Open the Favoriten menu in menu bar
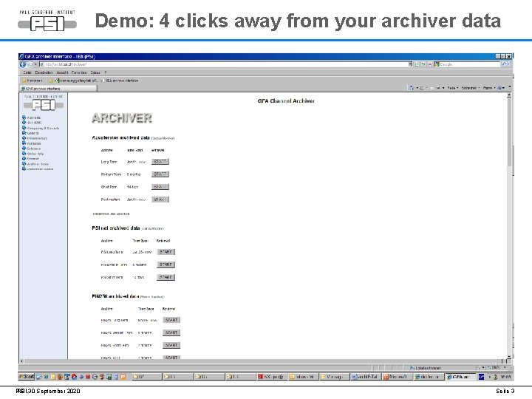The width and height of the screenshot is (532, 399). (79, 72)
